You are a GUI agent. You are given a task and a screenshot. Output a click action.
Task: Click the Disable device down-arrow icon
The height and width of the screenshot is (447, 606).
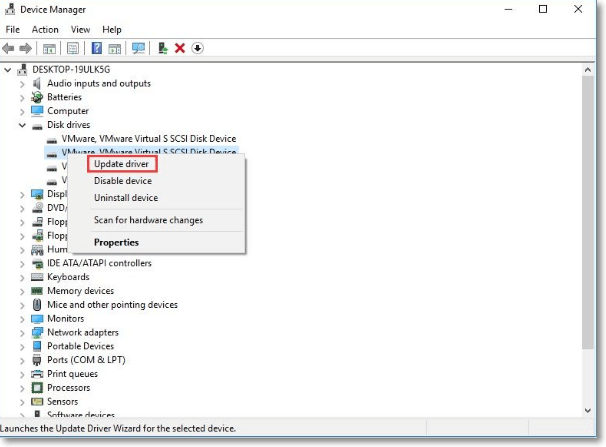click(197, 48)
